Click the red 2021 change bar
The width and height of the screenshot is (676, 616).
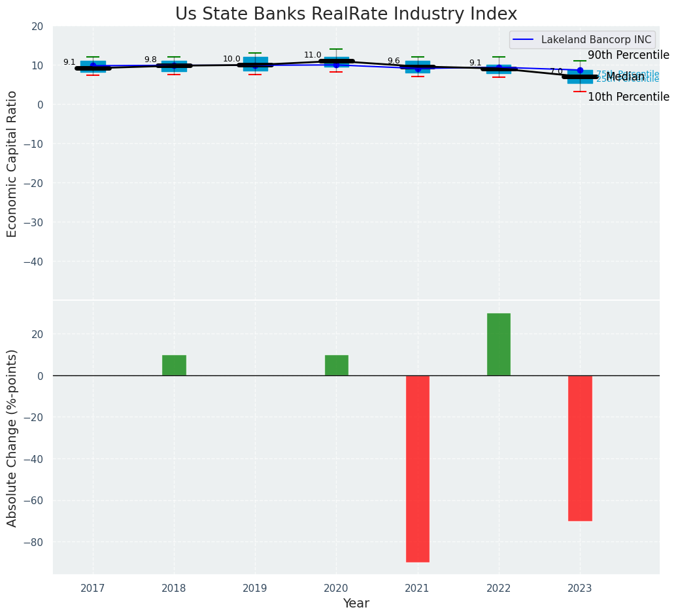(418, 468)
